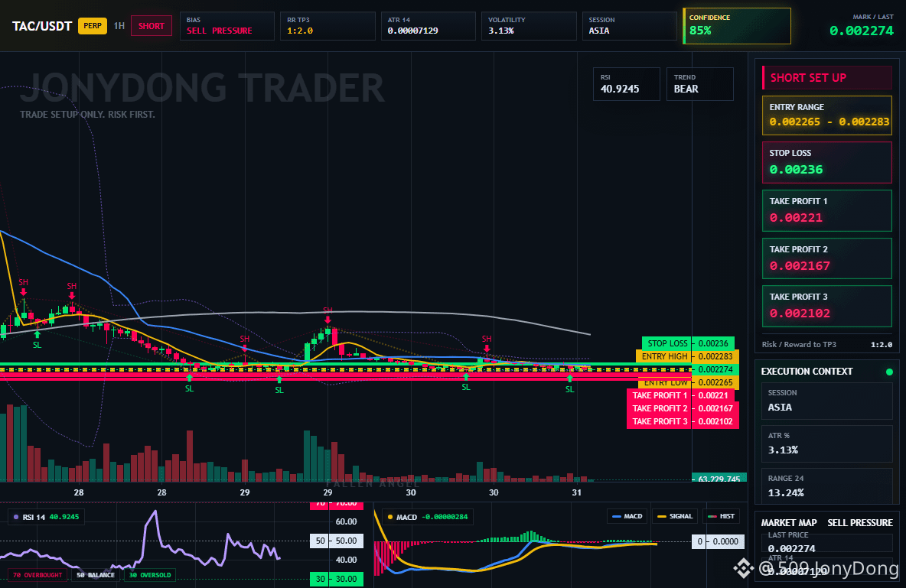The width and height of the screenshot is (906, 588).
Task: Click the RSI 30 30.00 level label
Action: 336,579
